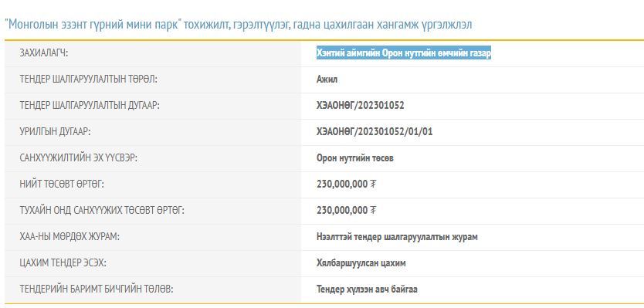Select the label "ТУХАЙН ОНД САНХҮҮЖИХ ТӨСӨВТ ӨРТӨГ:"
The height and width of the screenshot is (308, 644).
coord(102,211)
